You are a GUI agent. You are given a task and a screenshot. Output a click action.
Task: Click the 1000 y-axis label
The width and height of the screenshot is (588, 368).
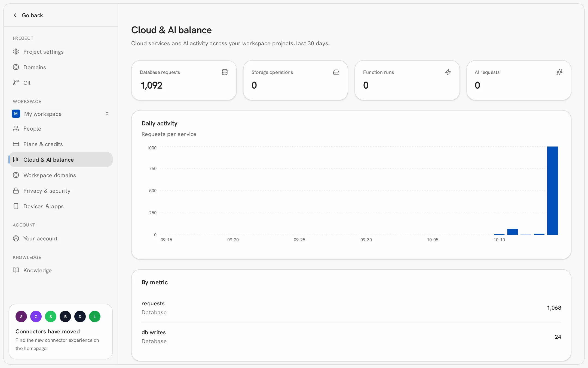point(152,148)
